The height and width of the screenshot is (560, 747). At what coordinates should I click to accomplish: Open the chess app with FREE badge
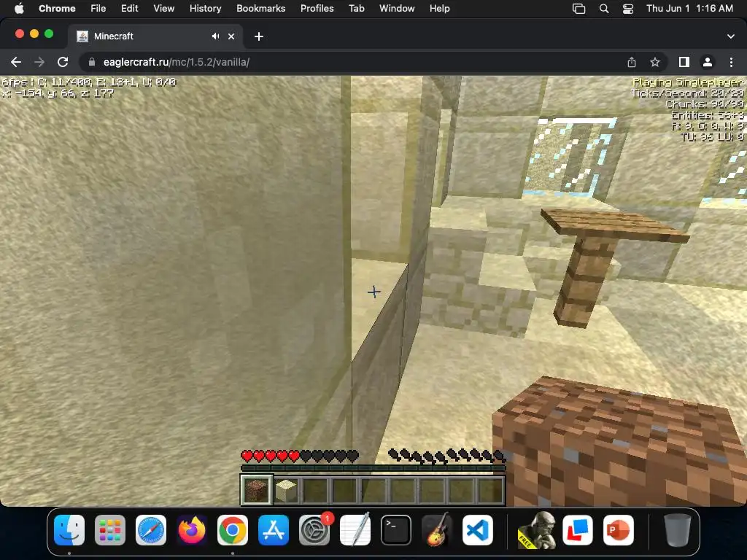[537, 530]
